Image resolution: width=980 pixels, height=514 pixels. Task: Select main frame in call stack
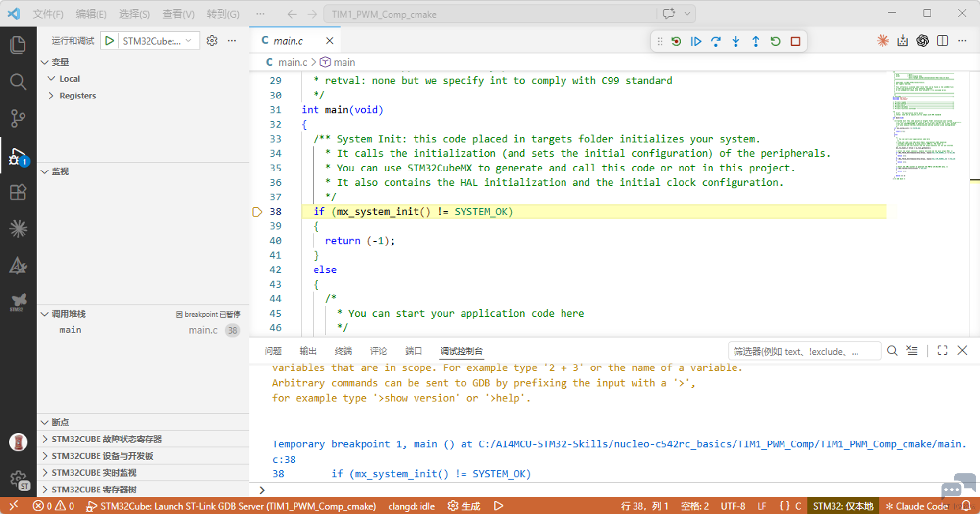click(143, 330)
